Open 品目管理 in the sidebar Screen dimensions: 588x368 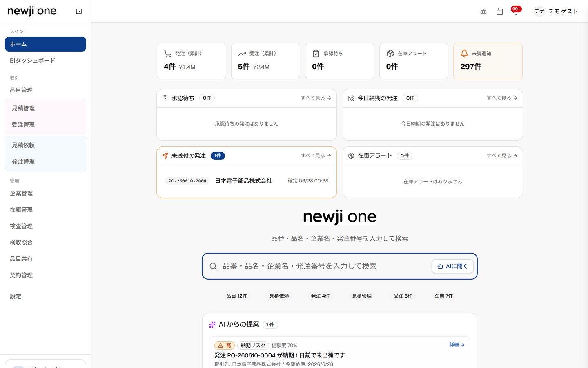pos(45,90)
